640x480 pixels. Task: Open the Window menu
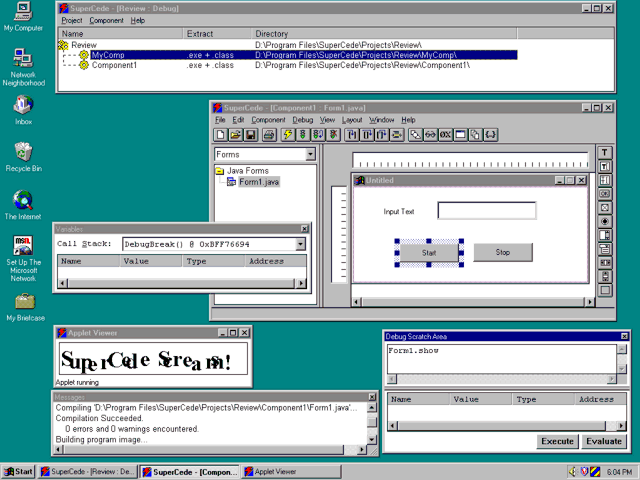tap(382, 120)
